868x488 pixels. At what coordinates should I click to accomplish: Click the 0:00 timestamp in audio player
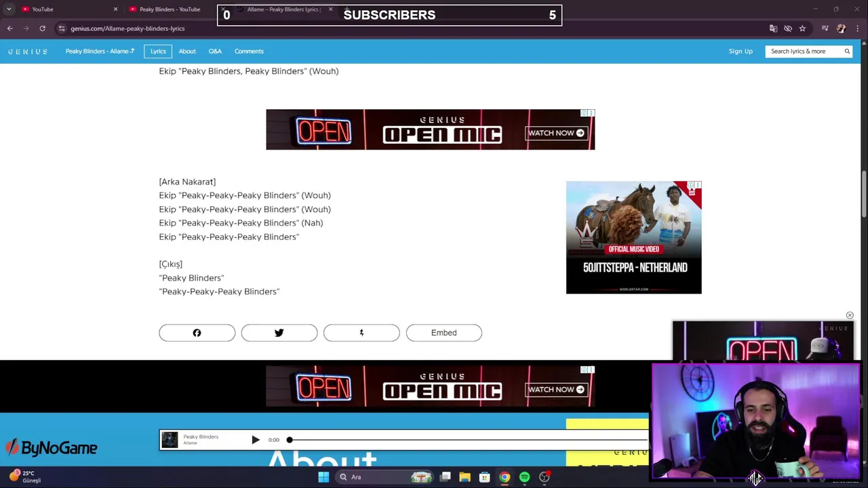tap(273, 440)
